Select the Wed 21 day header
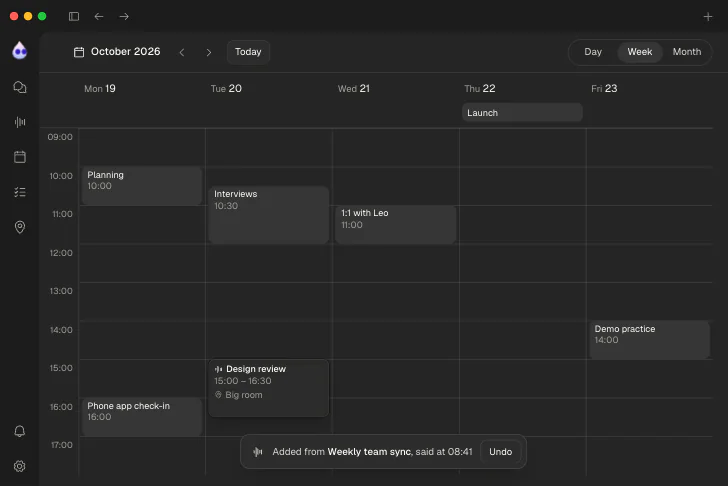728x486 pixels. (354, 89)
